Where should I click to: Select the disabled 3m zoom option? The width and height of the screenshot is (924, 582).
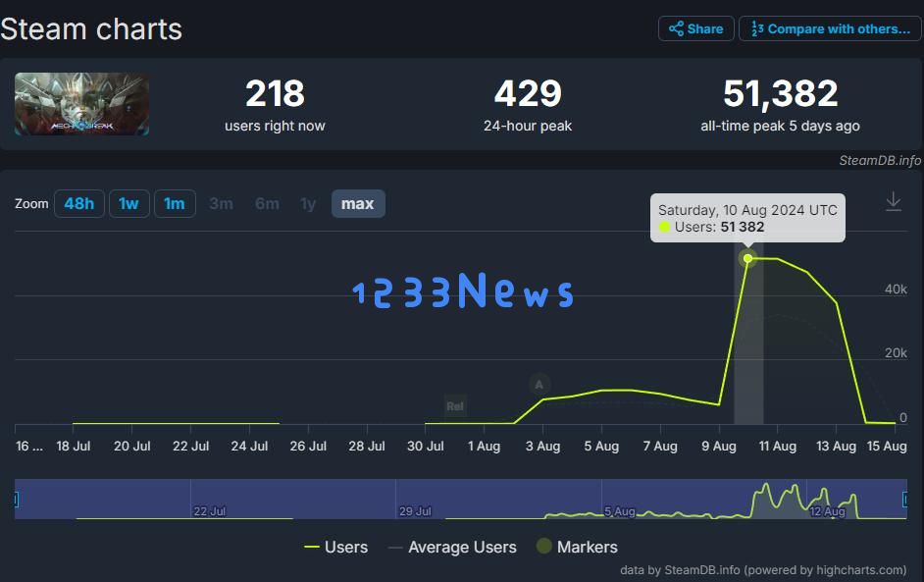(221, 203)
